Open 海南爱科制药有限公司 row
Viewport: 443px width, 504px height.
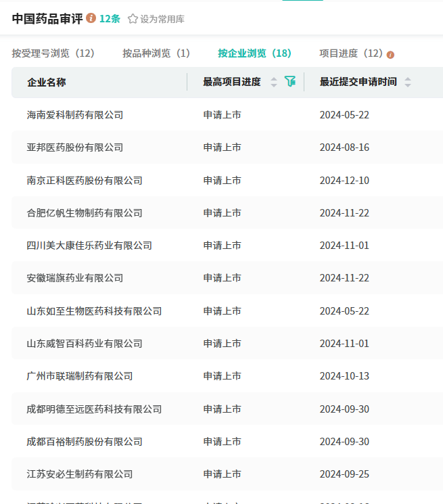click(x=75, y=115)
